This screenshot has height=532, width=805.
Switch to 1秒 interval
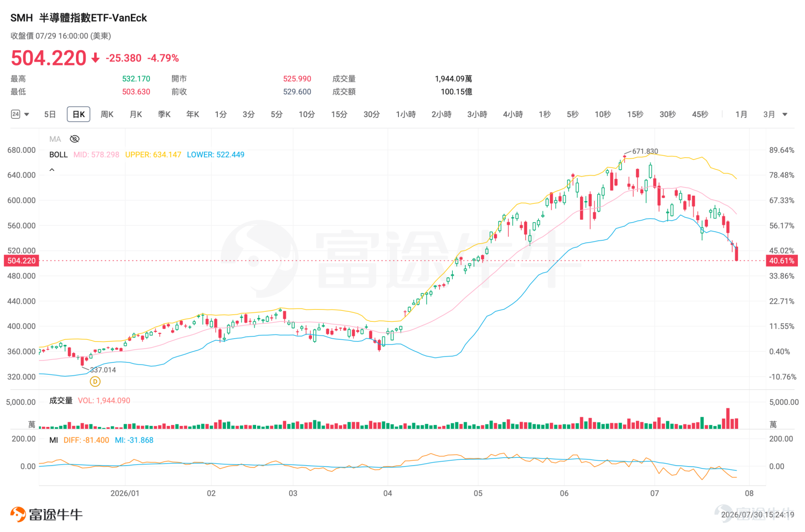[x=544, y=114]
